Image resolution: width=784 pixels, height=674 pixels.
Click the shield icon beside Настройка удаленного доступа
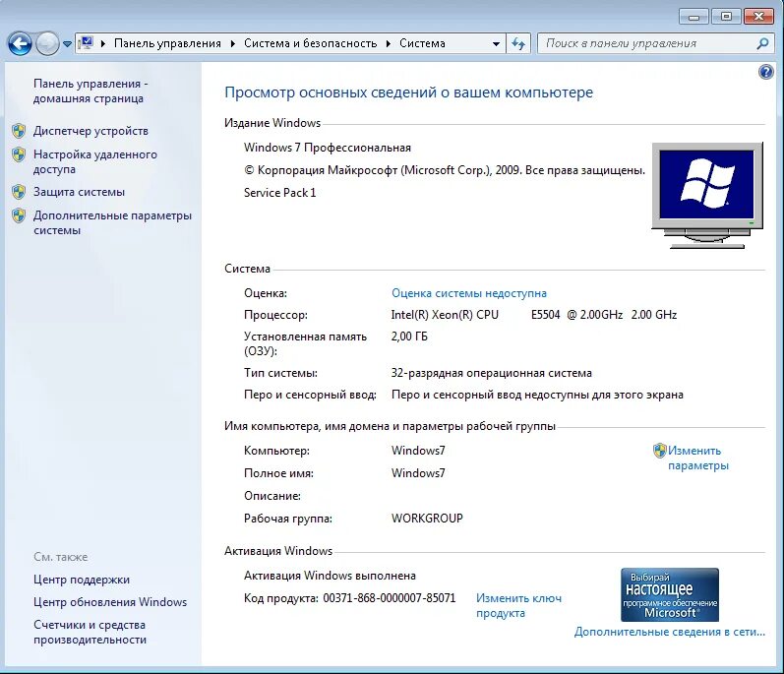(19, 154)
